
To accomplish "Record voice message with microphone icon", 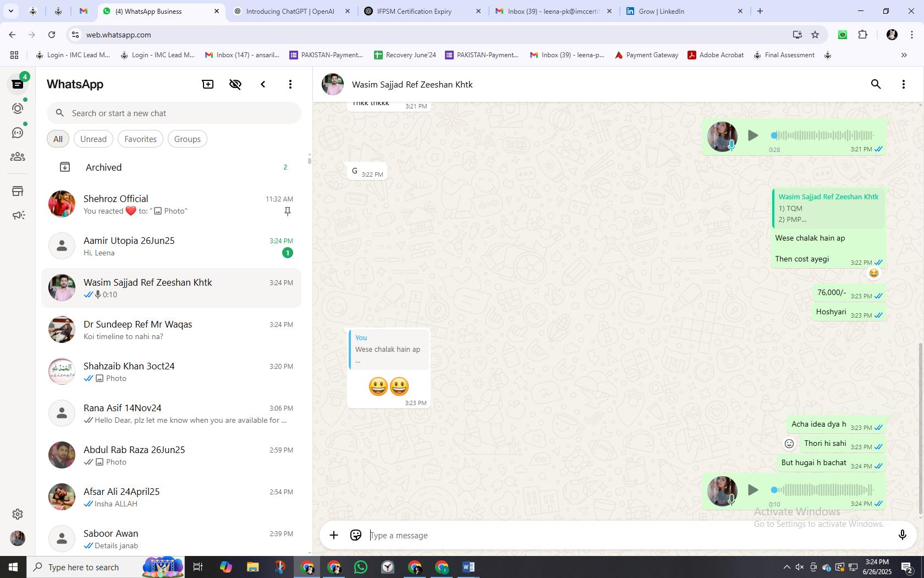I will coord(902,535).
